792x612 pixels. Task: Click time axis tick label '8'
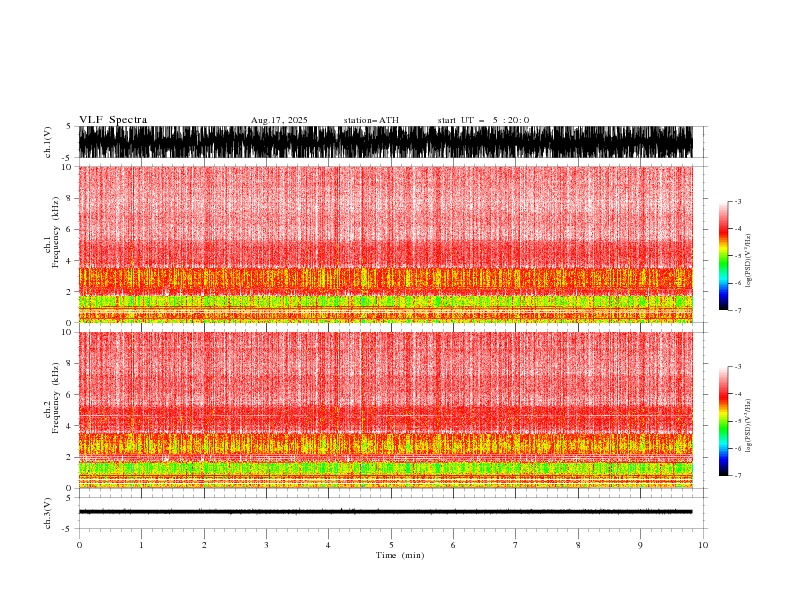578,545
